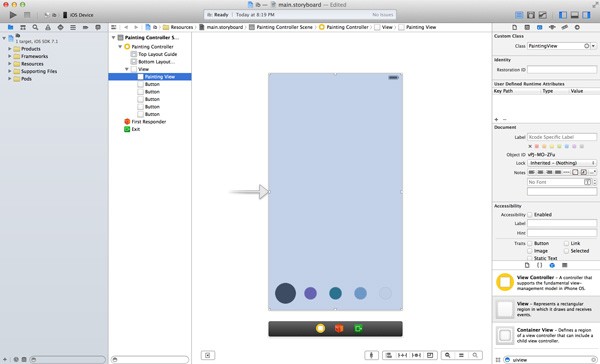Expand the Frameworks folder
Image resolution: width=600 pixels, height=364 pixels.
(x=10, y=56)
